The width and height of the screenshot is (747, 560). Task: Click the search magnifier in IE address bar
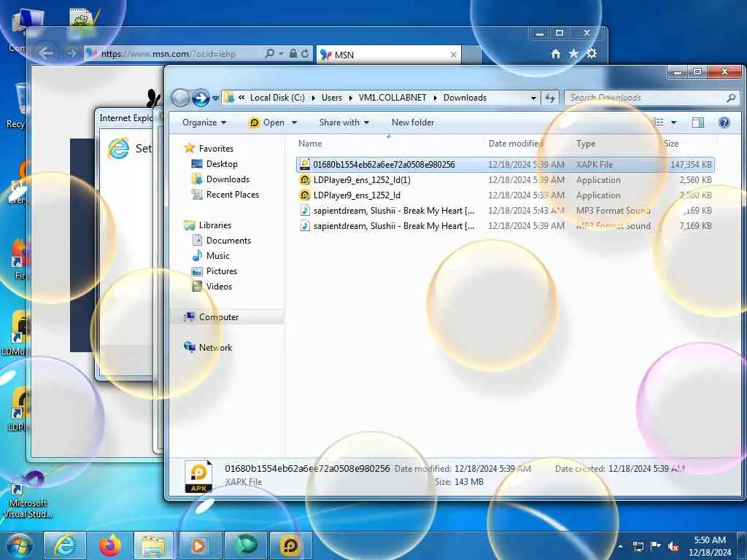[x=269, y=54]
